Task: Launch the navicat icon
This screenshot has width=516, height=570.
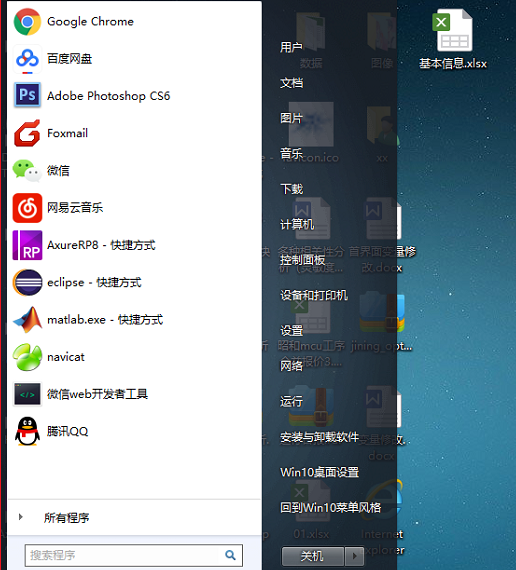Action: pos(27,357)
